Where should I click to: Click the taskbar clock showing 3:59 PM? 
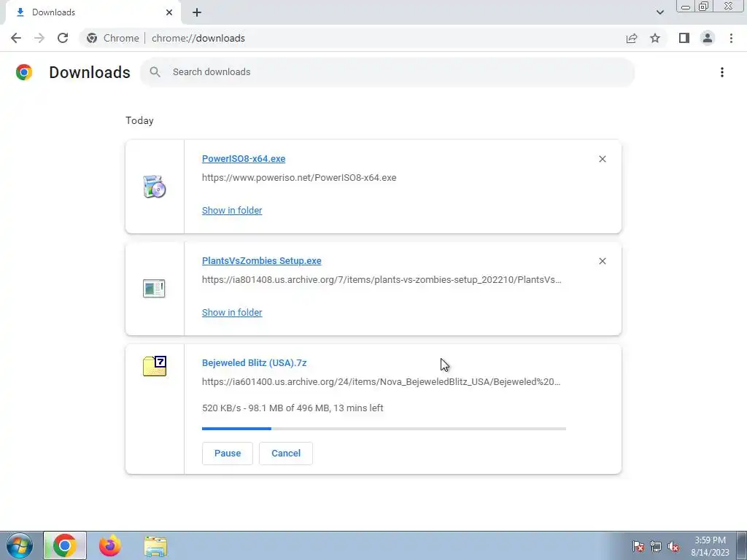pos(710,546)
